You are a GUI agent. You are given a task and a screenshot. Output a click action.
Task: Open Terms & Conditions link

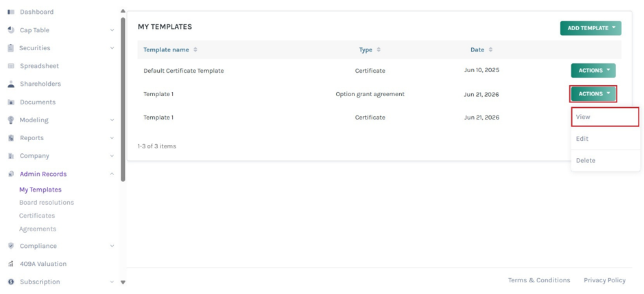(539, 280)
